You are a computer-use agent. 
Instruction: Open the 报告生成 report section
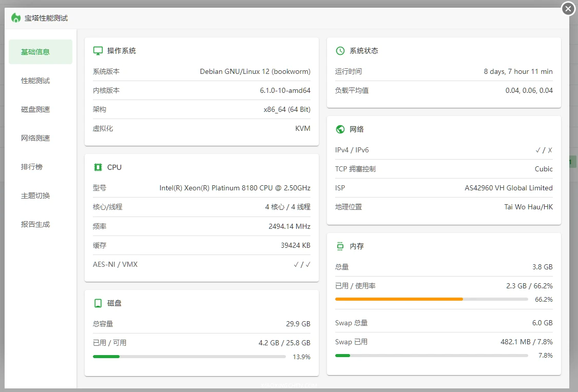tap(35, 224)
